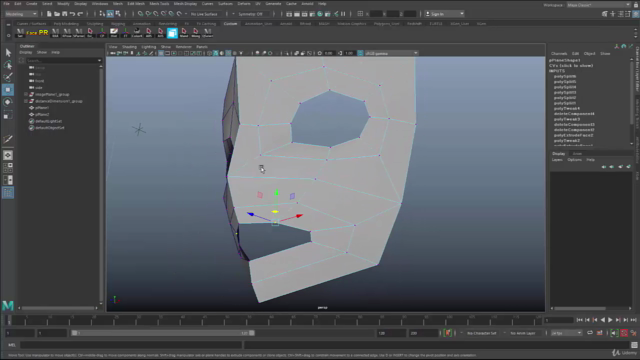This screenshot has height=360, width=640.
Task: Select pPlane1 in the Outliner
Action: tap(42, 108)
